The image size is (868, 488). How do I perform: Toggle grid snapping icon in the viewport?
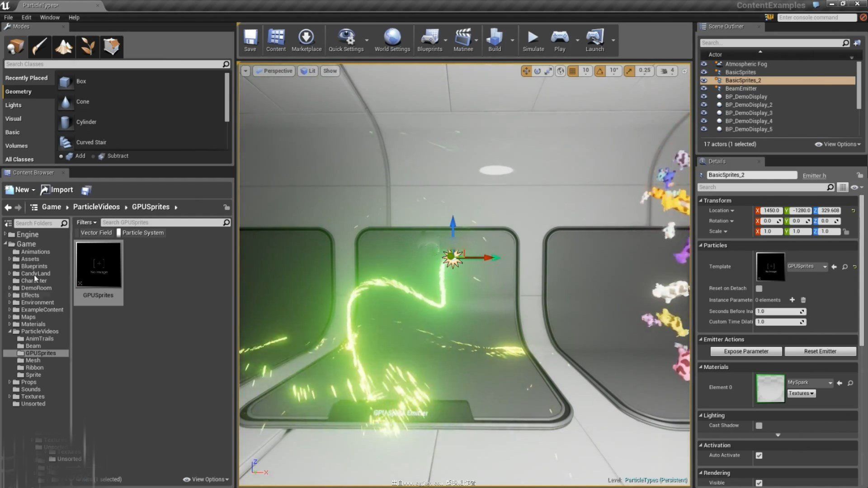pos(573,71)
